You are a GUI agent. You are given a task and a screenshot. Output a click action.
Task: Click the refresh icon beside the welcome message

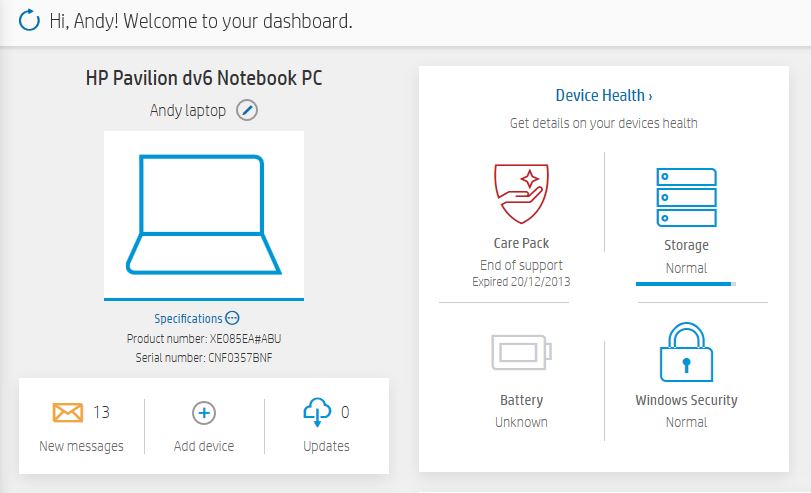point(29,20)
